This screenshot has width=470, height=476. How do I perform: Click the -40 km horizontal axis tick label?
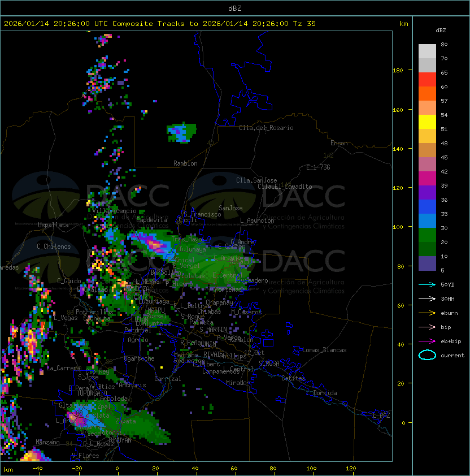click(x=37, y=469)
